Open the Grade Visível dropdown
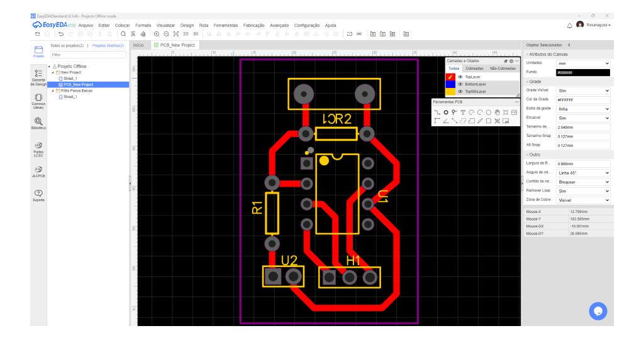 [x=583, y=90]
